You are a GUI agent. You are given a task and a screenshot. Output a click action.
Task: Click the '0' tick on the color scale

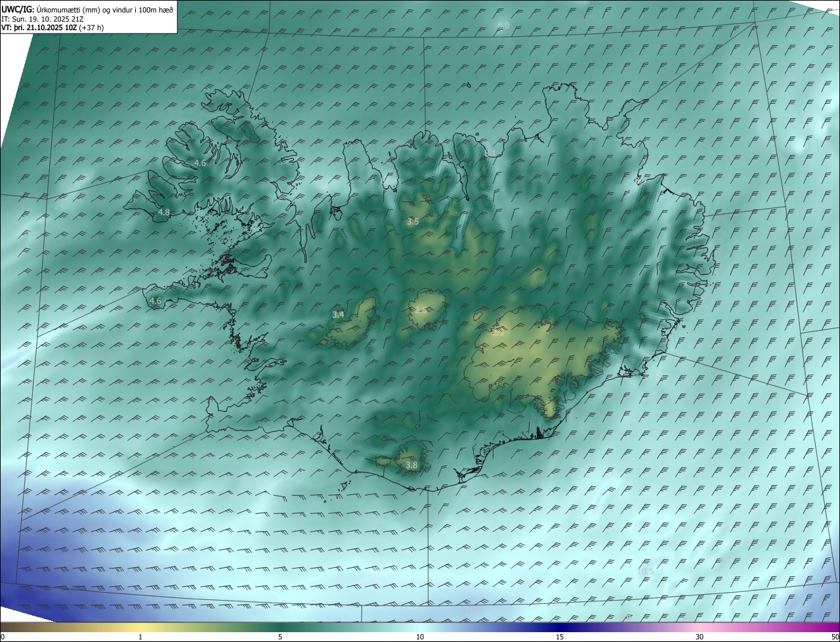click(x=3, y=637)
